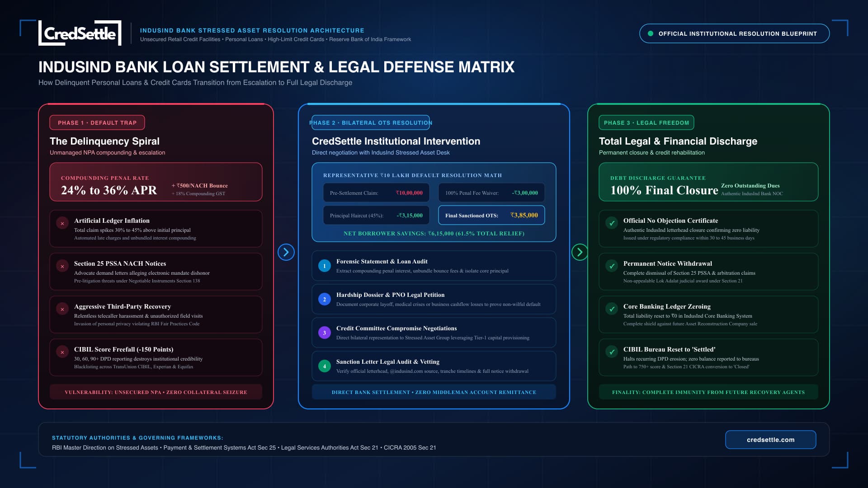Open the credsettle.com link button
Screen dimensions: 868x488
click(x=770, y=440)
